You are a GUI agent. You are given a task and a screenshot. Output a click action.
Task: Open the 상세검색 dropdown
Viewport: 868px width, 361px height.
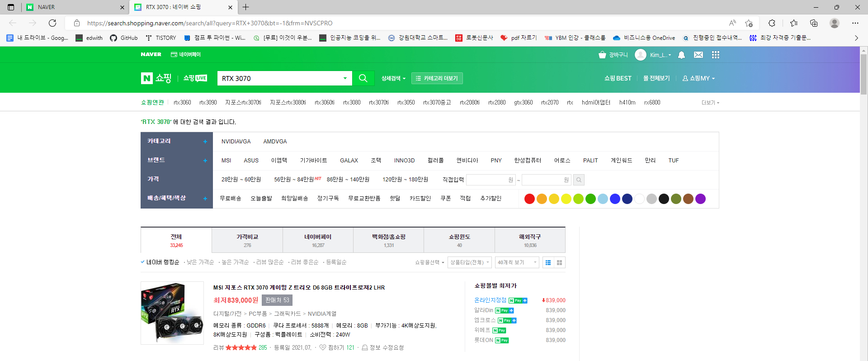tap(393, 78)
